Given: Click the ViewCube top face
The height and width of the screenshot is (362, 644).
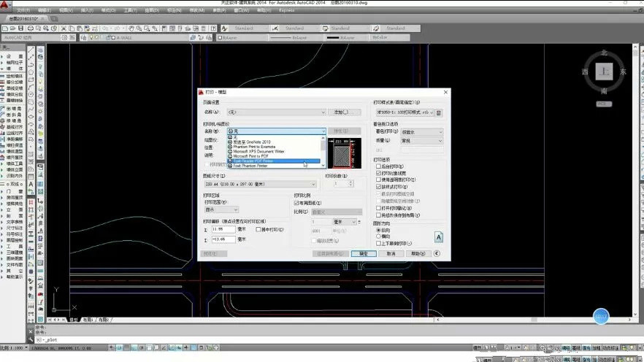Looking at the screenshot, I should (603, 72).
